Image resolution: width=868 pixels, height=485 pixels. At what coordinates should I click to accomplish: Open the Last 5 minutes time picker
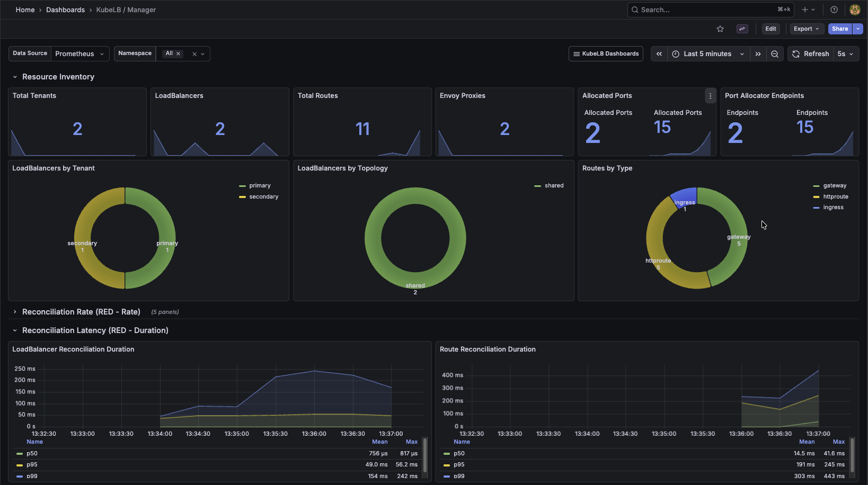click(x=707, y=53)
